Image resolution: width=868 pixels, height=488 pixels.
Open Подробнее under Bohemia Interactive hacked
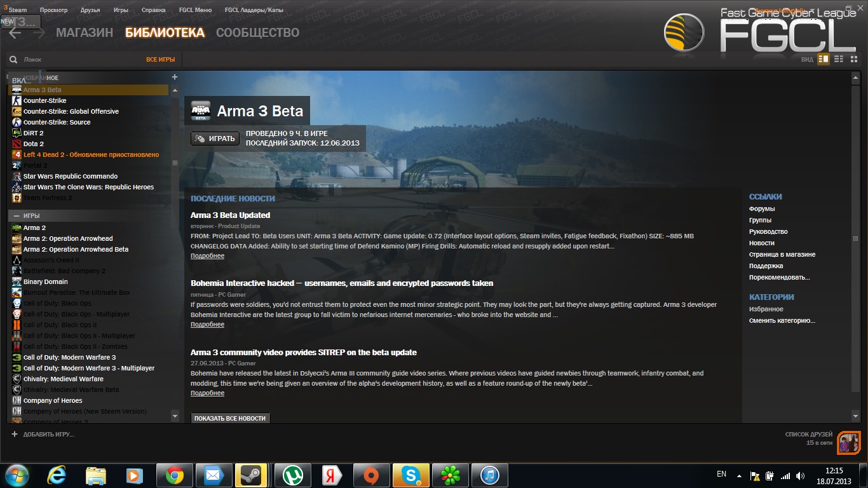(x=207, y=324)
